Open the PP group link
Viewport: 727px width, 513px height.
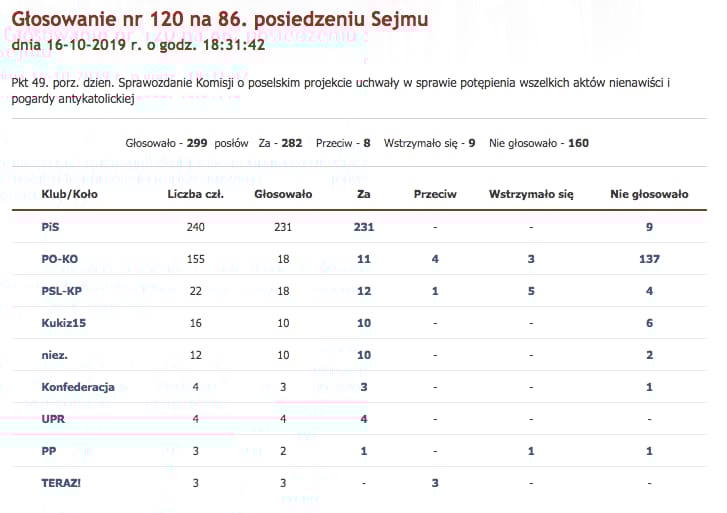49,451
